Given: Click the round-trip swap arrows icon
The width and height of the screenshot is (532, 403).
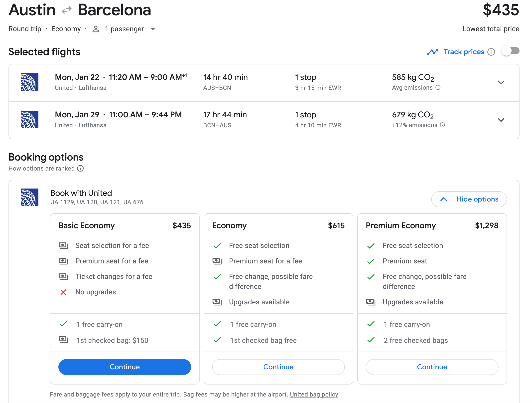Looking at the screenshot, I should 67,10.
